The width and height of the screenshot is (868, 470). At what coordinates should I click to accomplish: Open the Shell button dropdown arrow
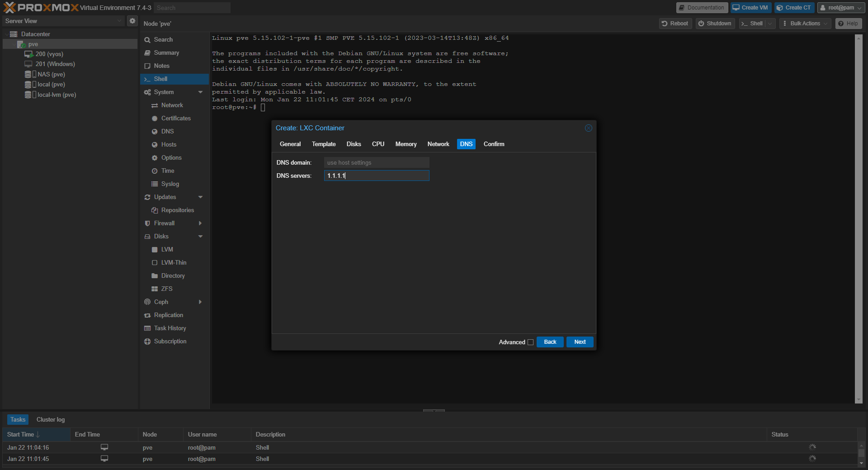click(770, 24)
